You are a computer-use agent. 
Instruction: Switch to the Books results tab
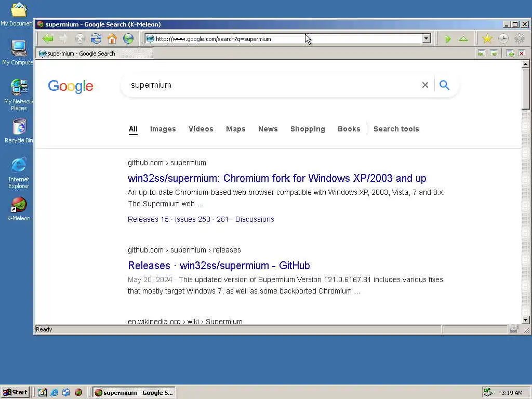coord(349,129)
